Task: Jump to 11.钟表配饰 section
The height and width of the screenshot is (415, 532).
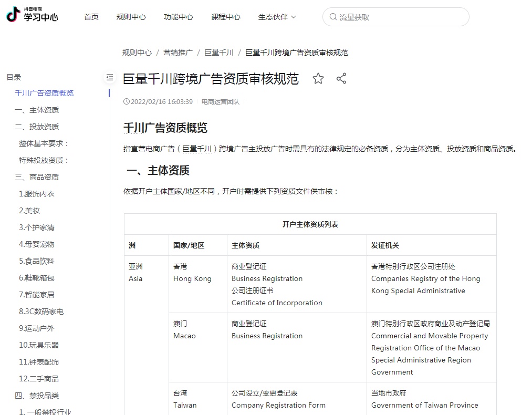Action: 39,362
